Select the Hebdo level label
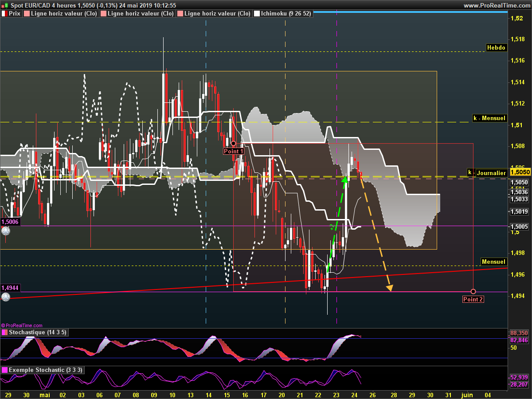 (x=496, y=48)
